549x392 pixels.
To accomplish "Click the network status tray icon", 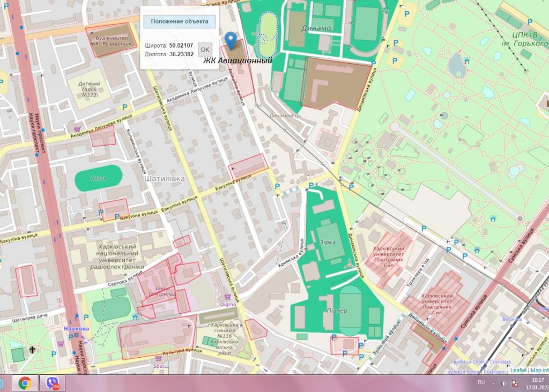I will (x=515, y=383).
